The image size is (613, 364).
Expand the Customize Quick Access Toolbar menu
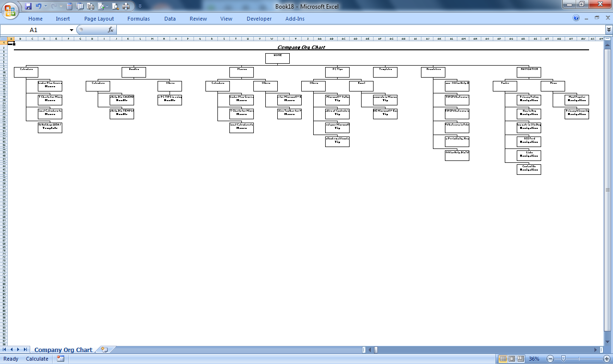(140, 7)
